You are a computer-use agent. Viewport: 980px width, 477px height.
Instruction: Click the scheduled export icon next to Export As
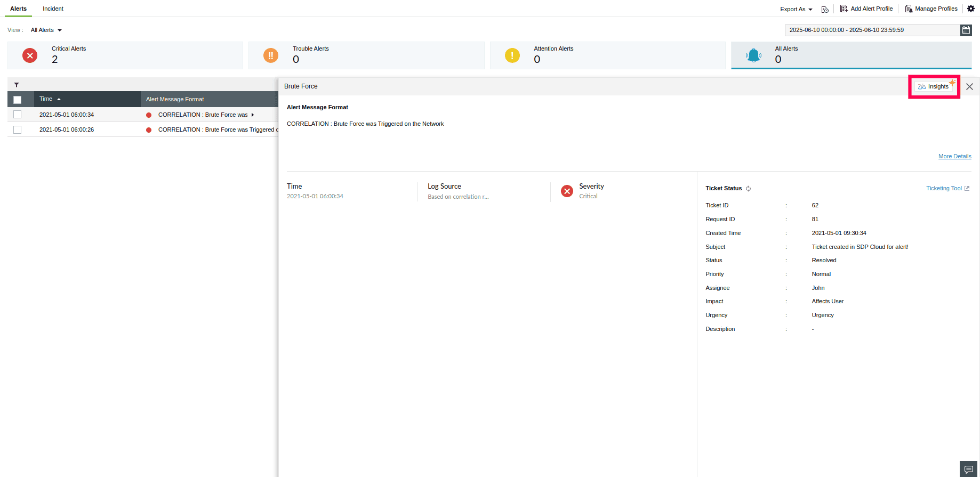tap(825, 9)
